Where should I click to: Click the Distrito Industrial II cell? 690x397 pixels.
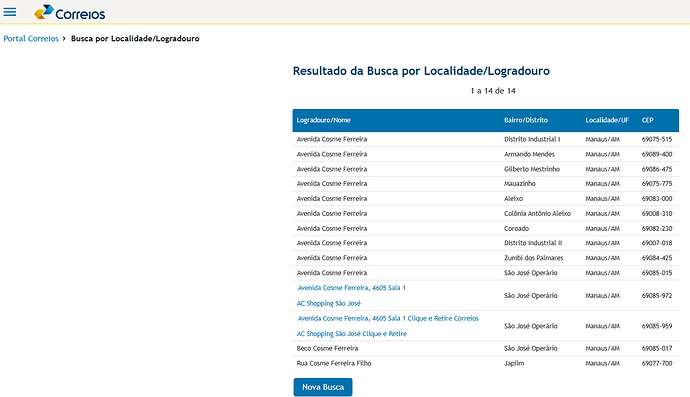click(533, 243)
